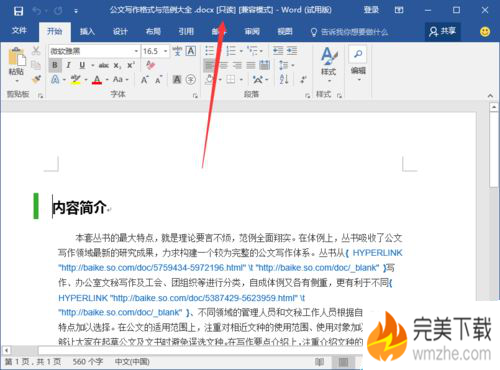
Task: Toggle distributed alignment
Action: click(264, 65)
